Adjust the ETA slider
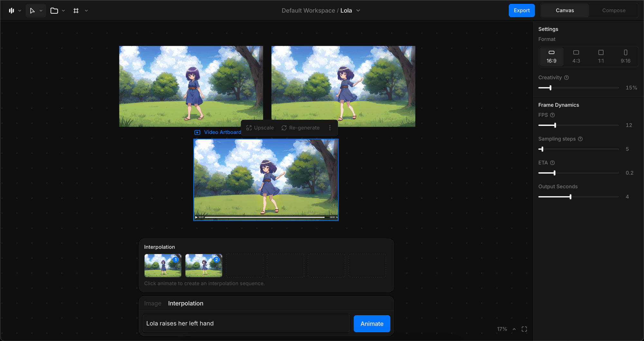644x341 pixels. click(578, 173)
